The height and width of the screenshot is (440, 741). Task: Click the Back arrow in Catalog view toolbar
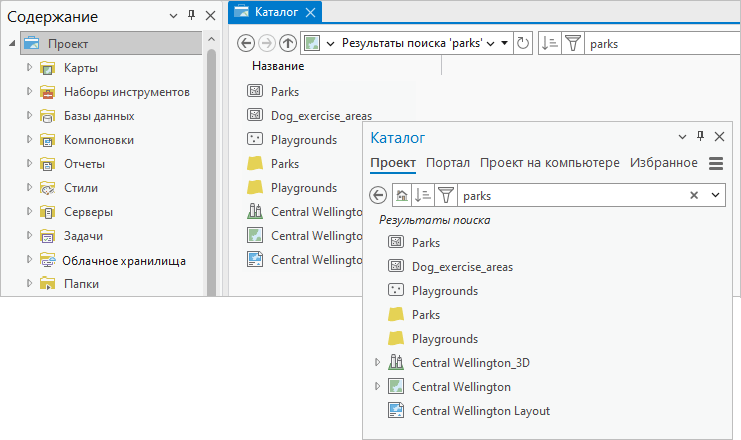pos(246,43)
